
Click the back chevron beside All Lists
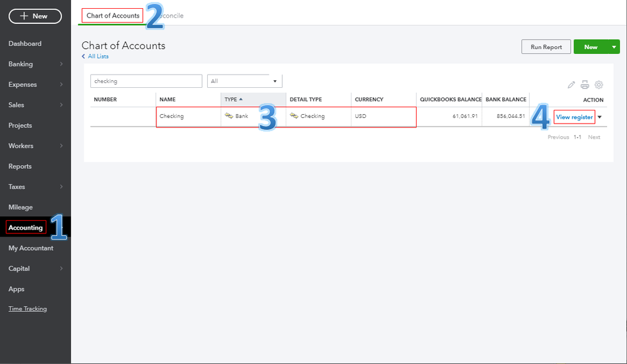83,56
